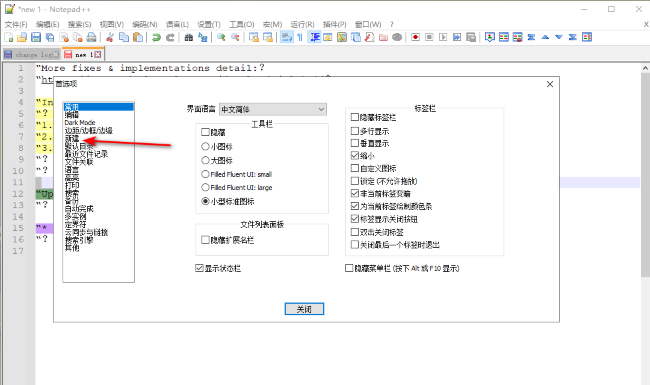Switch to the change.log tab

click(x=32, y=54)
